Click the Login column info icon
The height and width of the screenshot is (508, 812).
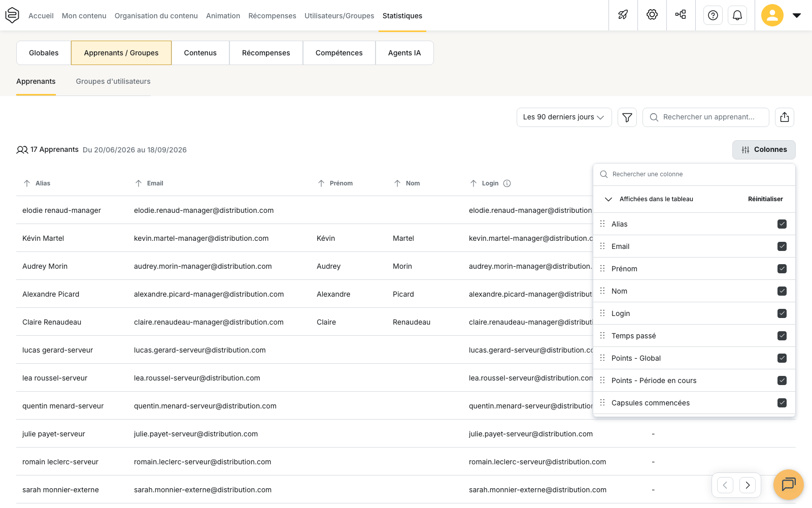507,183
